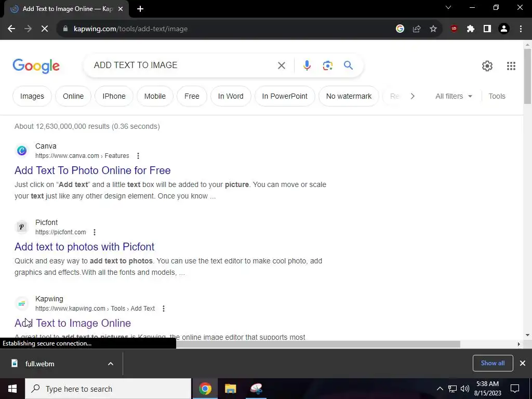The image size is (532, 399).
Task: Select the Mobile filter chip
Action: coord(155,96)
